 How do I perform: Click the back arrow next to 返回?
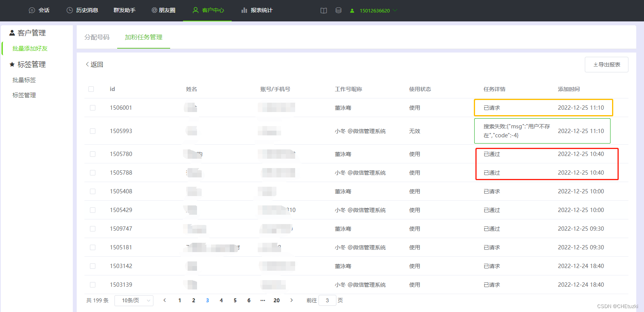87,65
